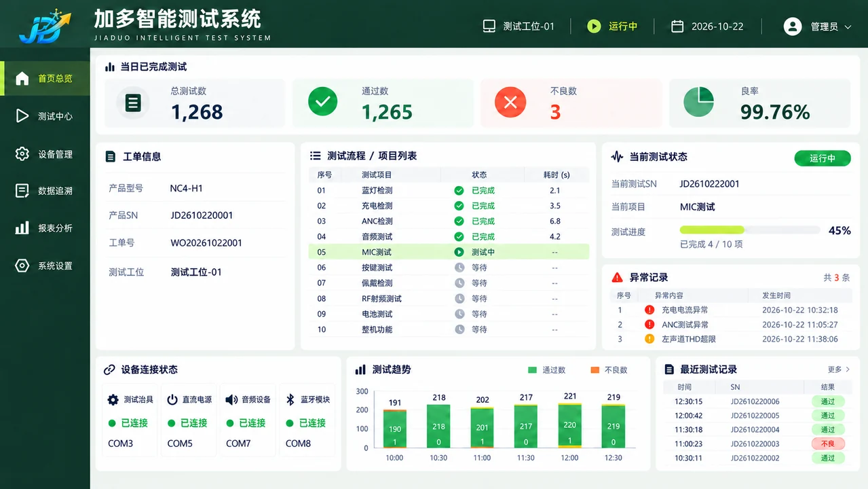Screen dimensions: 868x489
Task: Click the speaker icon for 音频设备
Action: click(231, 399)
